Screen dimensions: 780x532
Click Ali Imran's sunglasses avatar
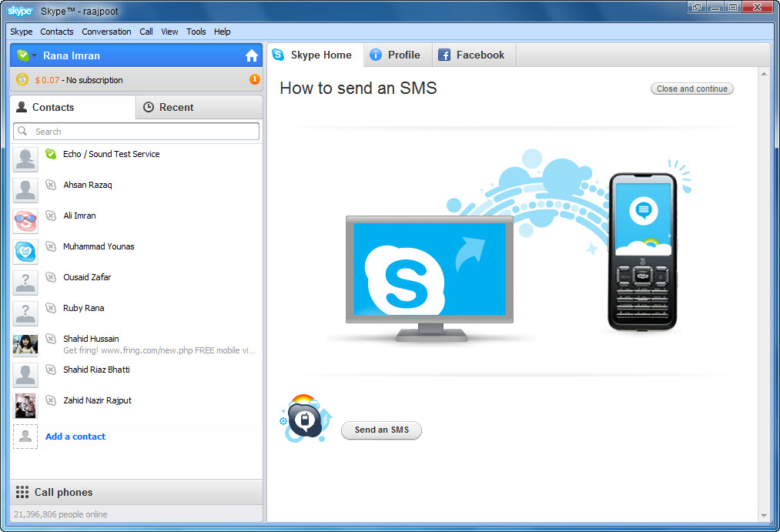(25, 221)
